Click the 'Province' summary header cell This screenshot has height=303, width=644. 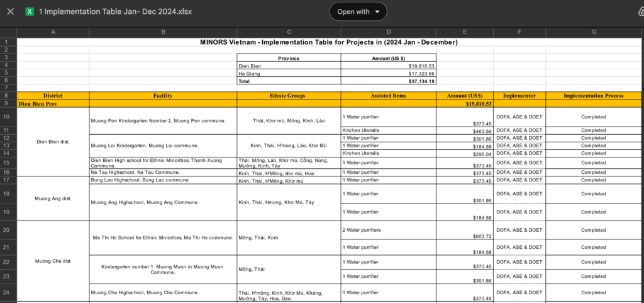click(x=289, y=59)
